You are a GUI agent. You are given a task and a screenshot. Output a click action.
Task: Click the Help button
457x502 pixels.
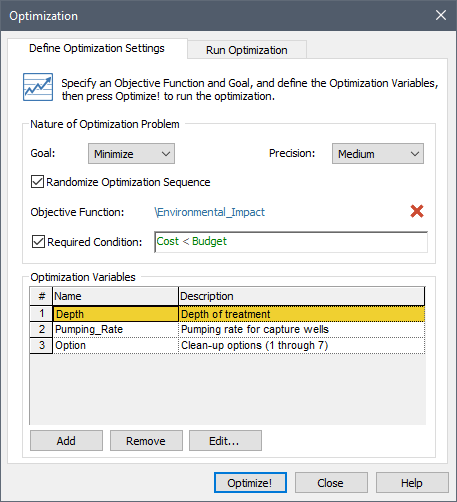(x=412, y=482)
